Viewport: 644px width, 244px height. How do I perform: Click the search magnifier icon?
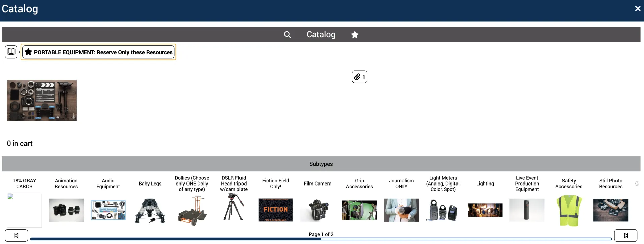(x=287, y=35)
